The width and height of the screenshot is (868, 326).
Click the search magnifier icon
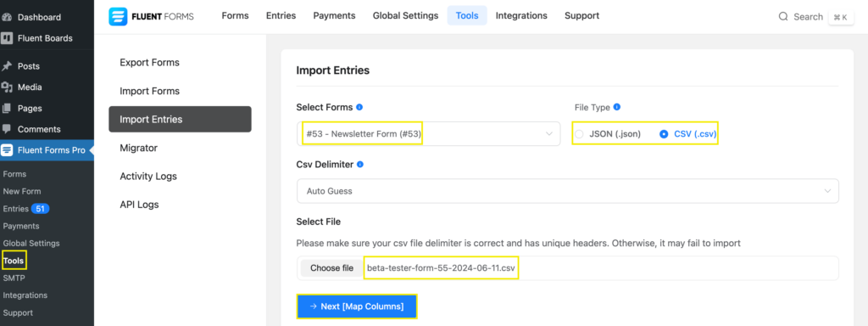tap(783, 17)
